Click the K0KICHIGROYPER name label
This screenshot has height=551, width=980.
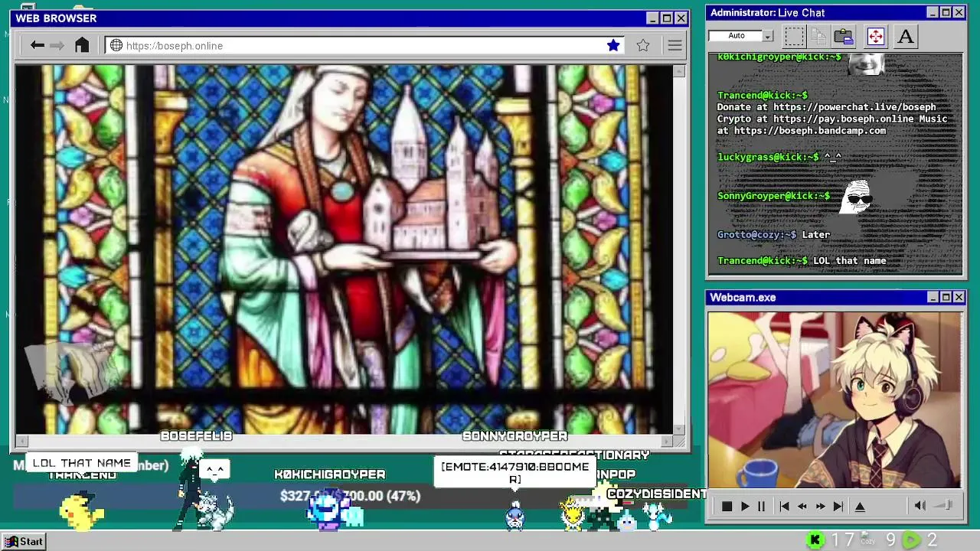[x=330, y=474]
